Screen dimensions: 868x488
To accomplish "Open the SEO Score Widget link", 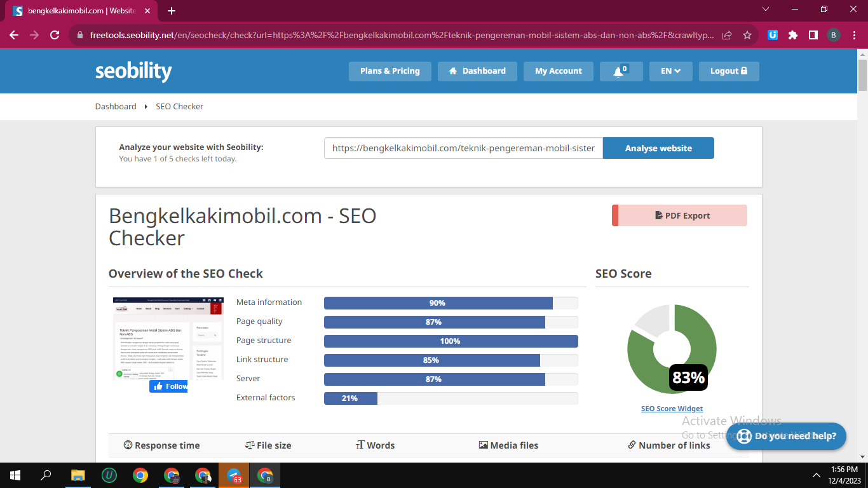I will (672, 409).
